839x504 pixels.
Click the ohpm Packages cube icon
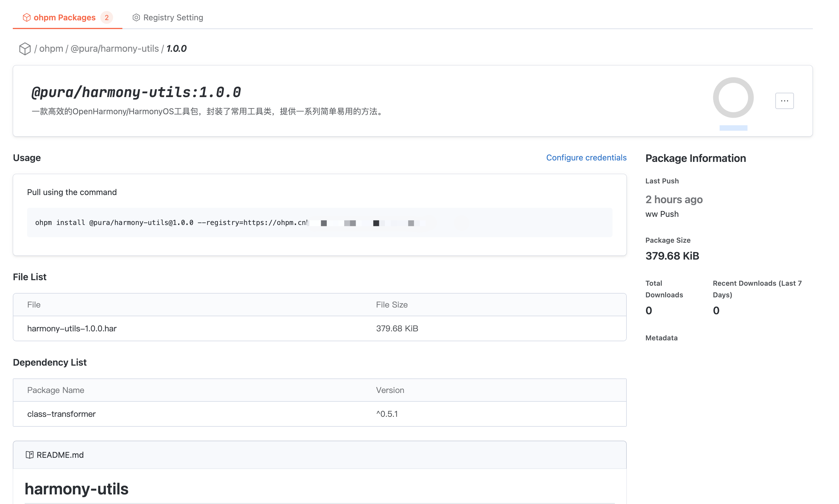pyautogui.click(x=26, y=17)
